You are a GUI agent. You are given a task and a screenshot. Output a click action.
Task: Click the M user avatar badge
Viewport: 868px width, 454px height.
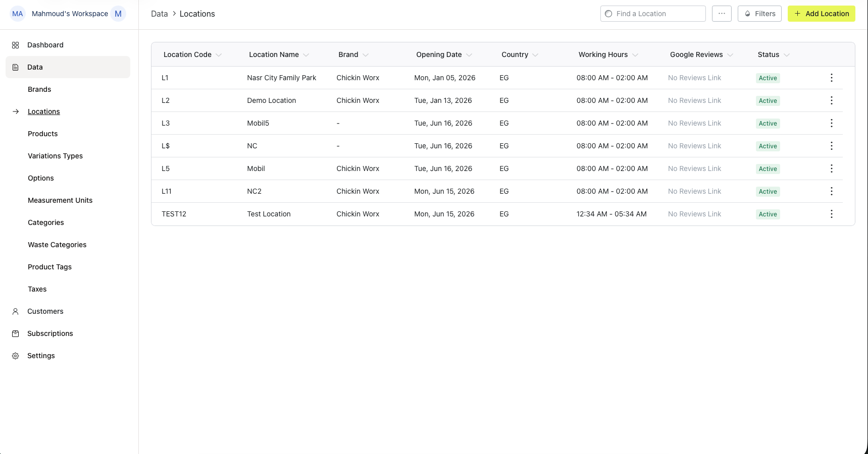click(118, 14)
